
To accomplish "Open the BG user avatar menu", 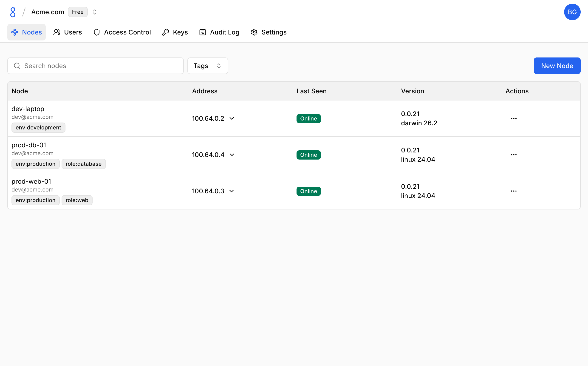I will (x=572, y=12).
